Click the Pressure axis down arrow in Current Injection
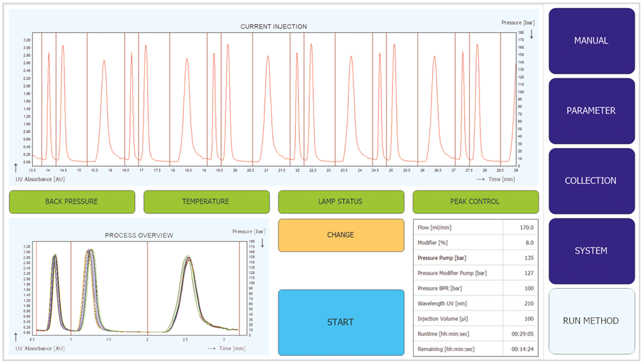Image resolution: width=644 pixels, height=364 pixels. 531,33
